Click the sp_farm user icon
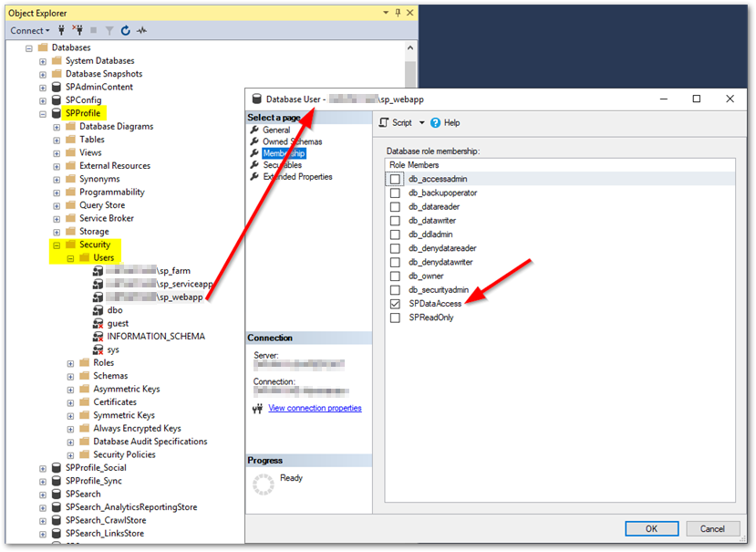The height and width of the screenshot is (552, 756). click(x=98, y=271)
